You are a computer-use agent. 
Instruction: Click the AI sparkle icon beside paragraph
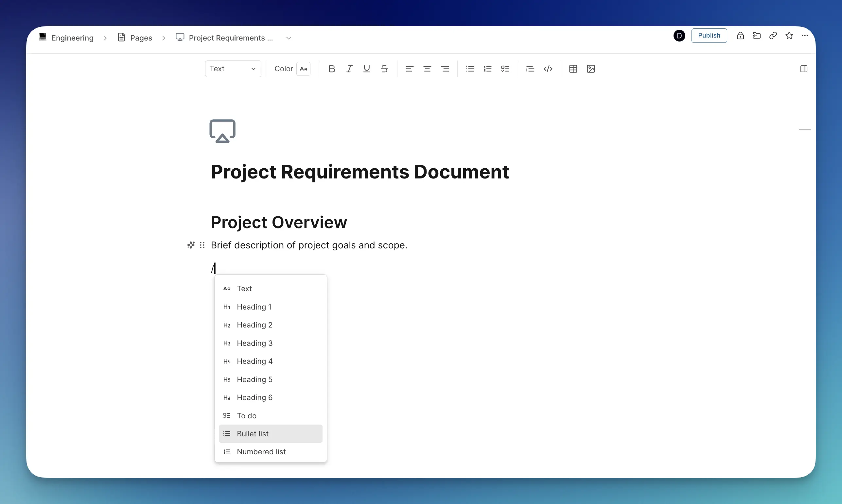pos(191,245)
